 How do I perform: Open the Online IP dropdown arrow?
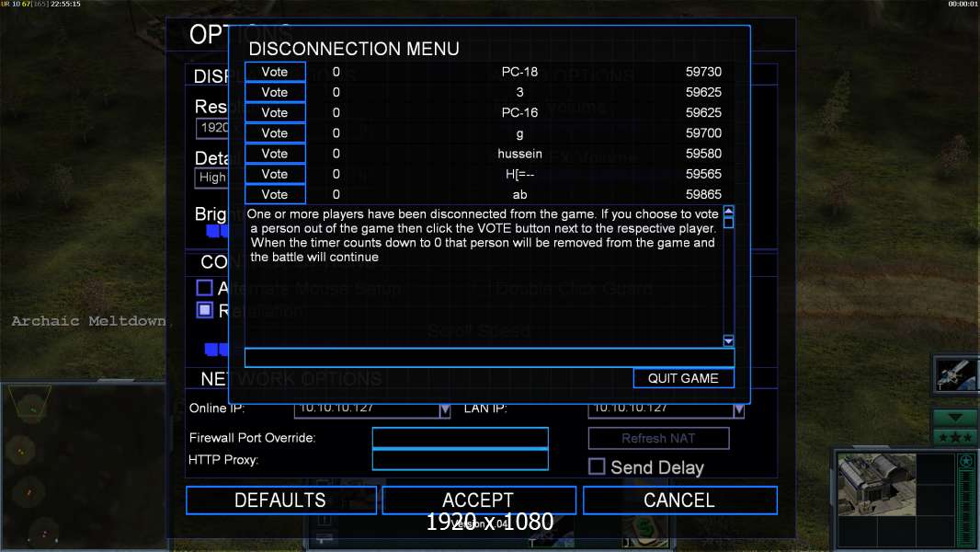point(444,410)
